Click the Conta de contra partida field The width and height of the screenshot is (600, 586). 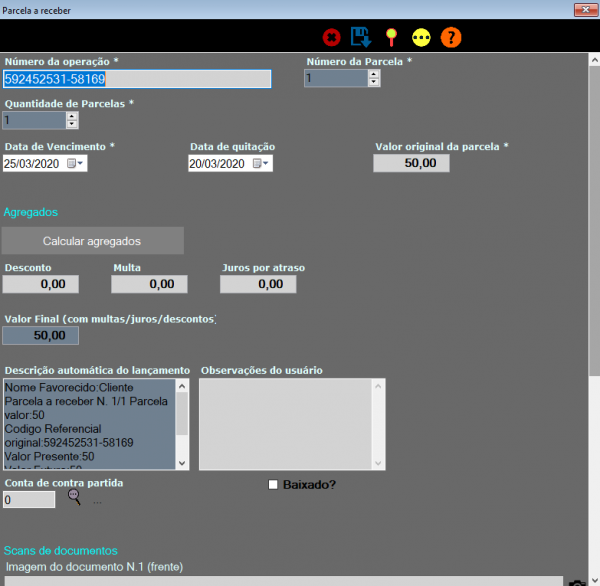tap(29, 499)
